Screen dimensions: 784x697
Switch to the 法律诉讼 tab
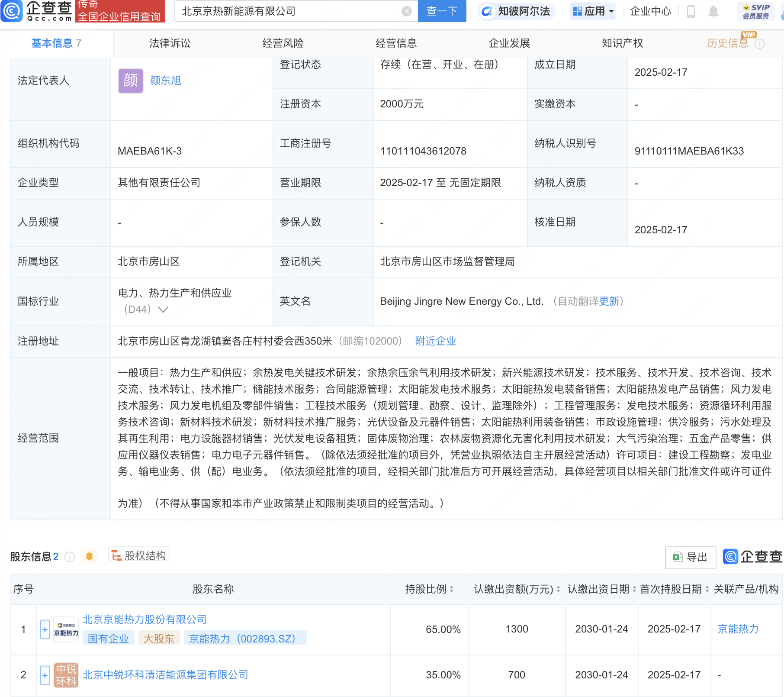(x=170, y=43)
